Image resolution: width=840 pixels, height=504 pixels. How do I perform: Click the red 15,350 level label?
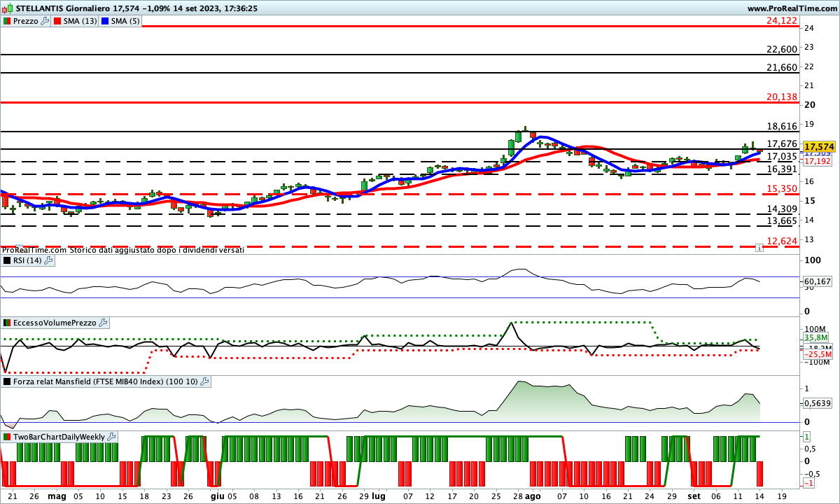(x=782, y=188)
